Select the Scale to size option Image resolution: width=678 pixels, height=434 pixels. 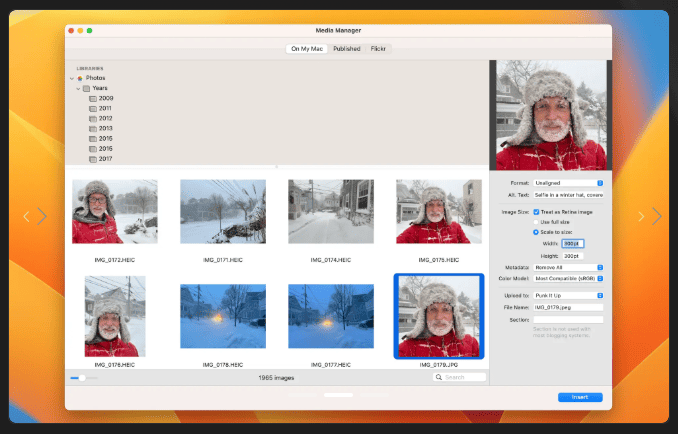(536, 232)
